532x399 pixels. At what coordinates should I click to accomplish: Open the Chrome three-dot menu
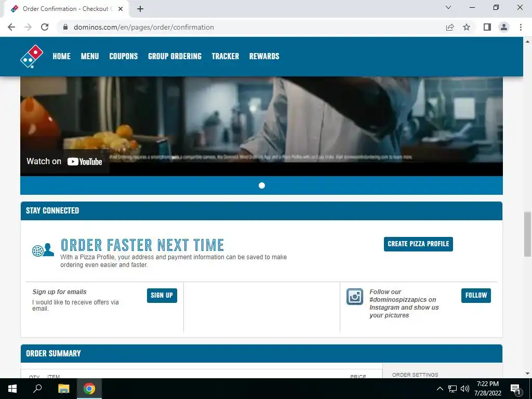tap(521, 27)
